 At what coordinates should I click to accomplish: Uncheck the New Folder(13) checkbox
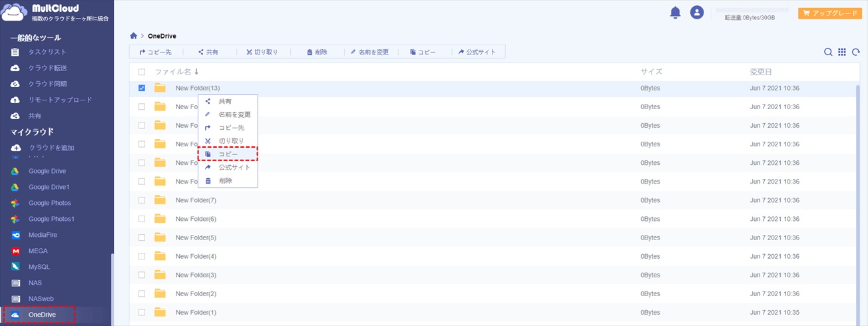pyautogui.click(x=142, y=88)
